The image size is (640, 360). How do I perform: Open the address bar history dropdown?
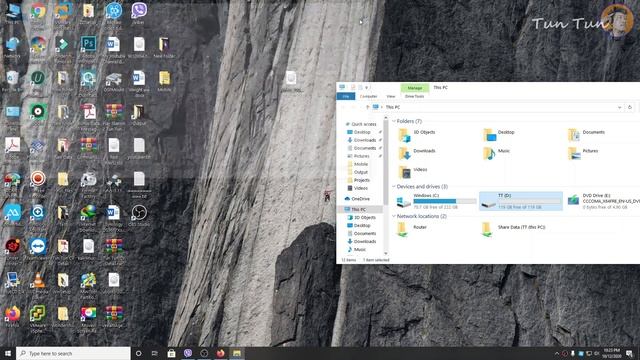(620, 107)
